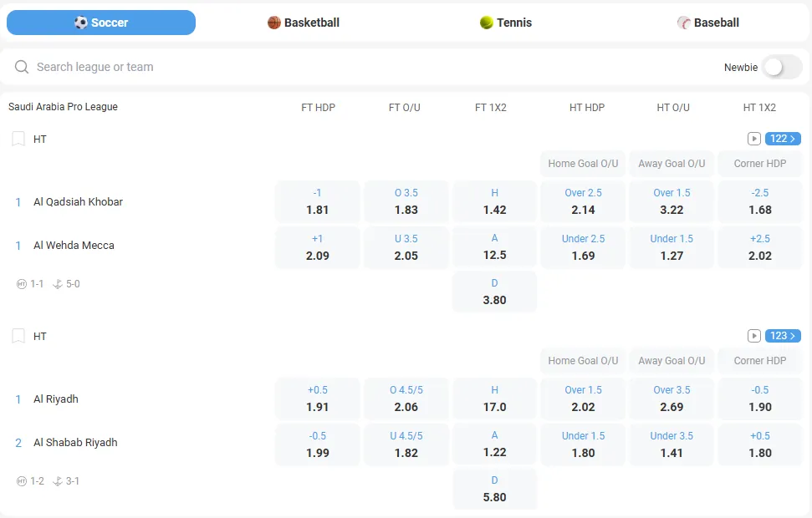Bookmark the Al Riyadh match
Image resolution: width=812 pixels, height=518 pixels.
click(x=18, y=337)
